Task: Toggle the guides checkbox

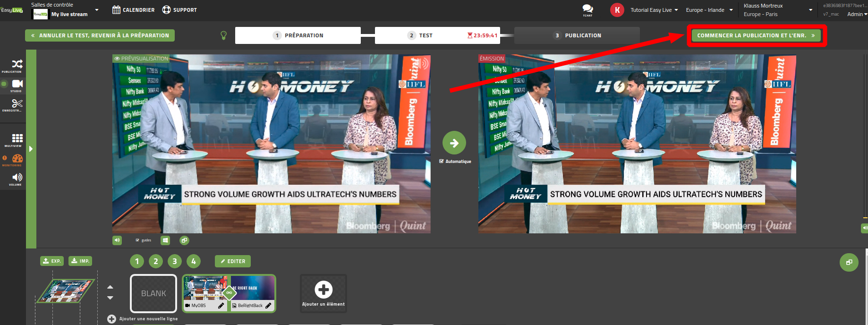Action: [x=137, y=240]
